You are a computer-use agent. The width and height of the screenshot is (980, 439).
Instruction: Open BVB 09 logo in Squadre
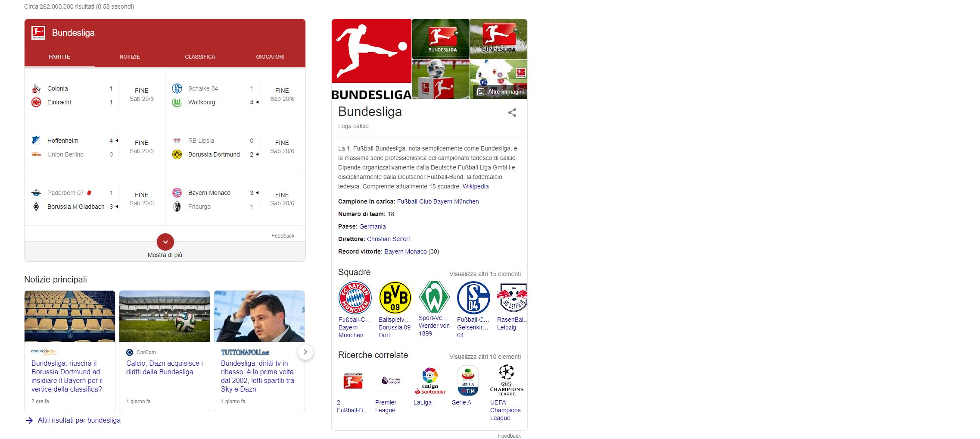[395, 298]
